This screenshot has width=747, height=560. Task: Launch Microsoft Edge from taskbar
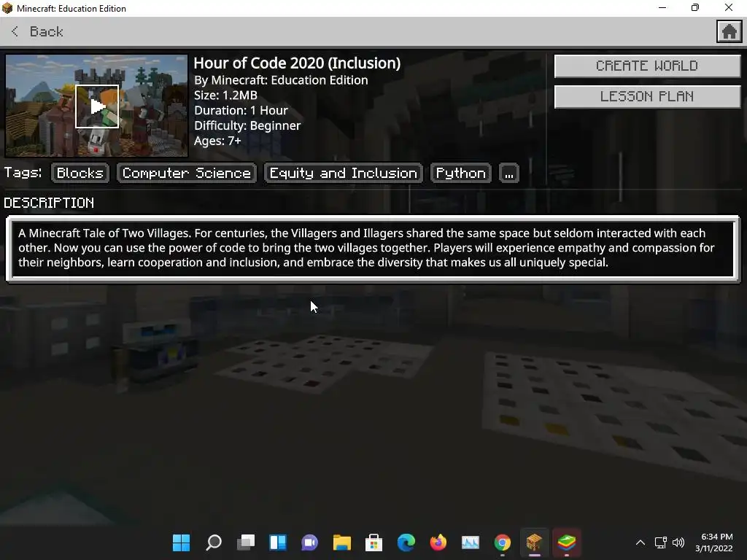click(406, 542)
